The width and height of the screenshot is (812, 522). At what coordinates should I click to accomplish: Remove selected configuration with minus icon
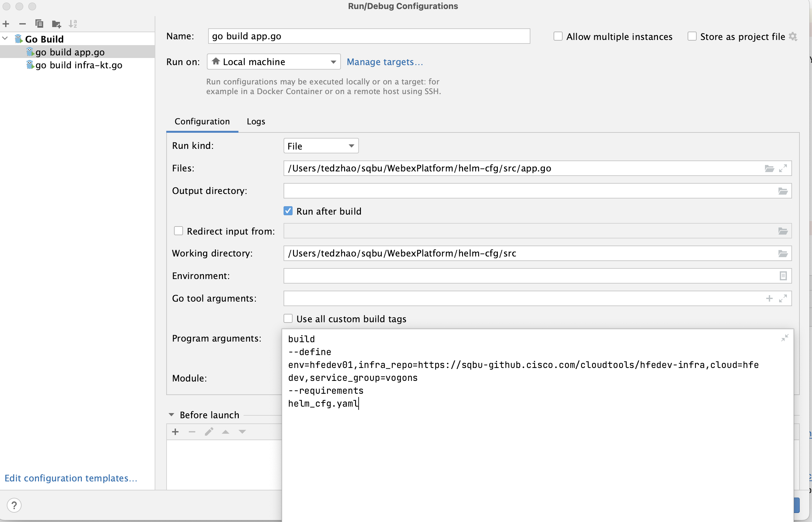pyautogui.click(x=22, y=24)
